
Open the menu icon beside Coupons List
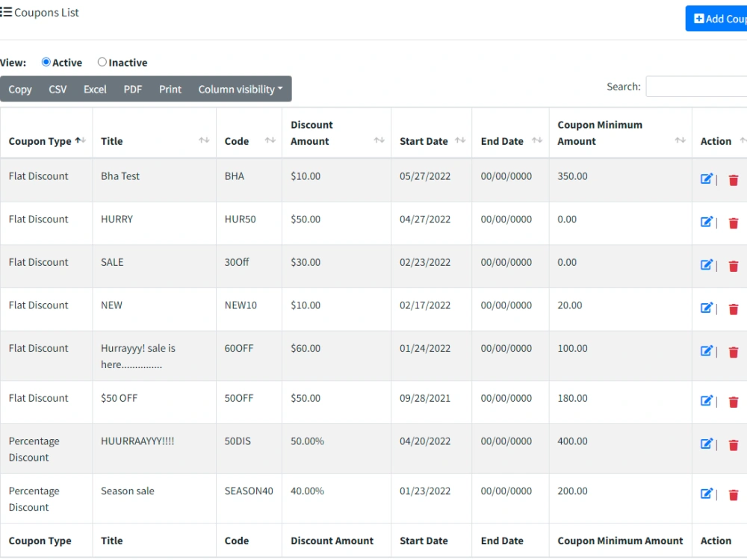[7, 11]
